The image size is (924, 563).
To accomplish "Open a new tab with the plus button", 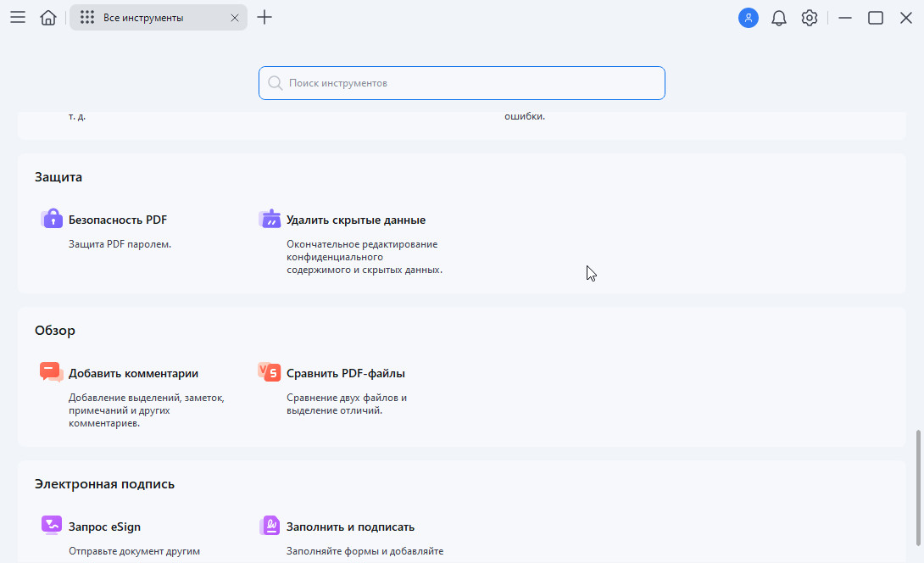I will [264, 18].
